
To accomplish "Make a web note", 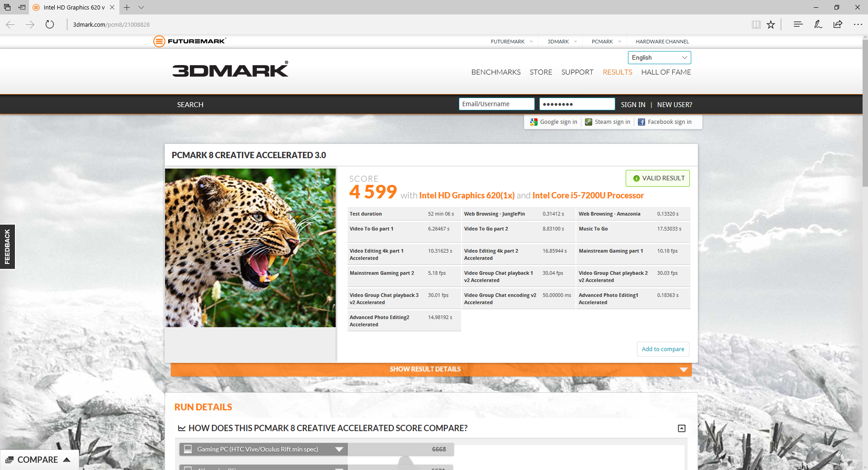I will (x=818, y=24).
